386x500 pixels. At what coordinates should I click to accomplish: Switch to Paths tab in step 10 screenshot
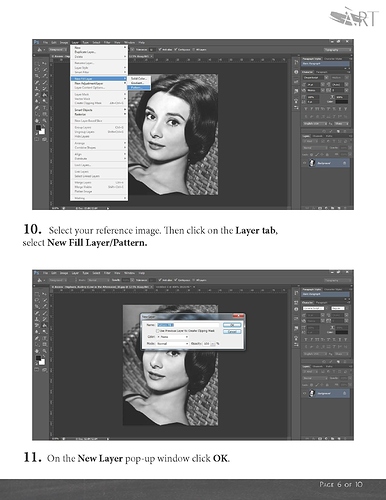[x=329, y=136]
